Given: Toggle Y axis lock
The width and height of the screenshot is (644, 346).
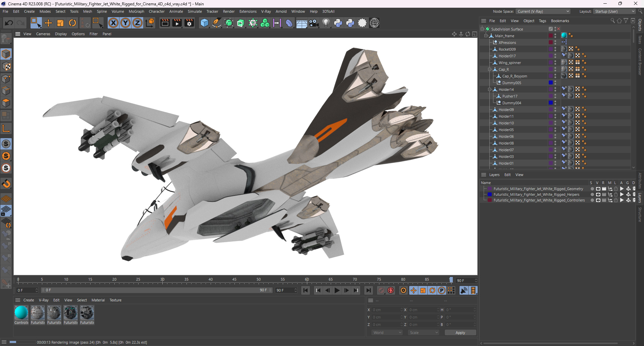Looking at the screenshot, I should 125,23.
